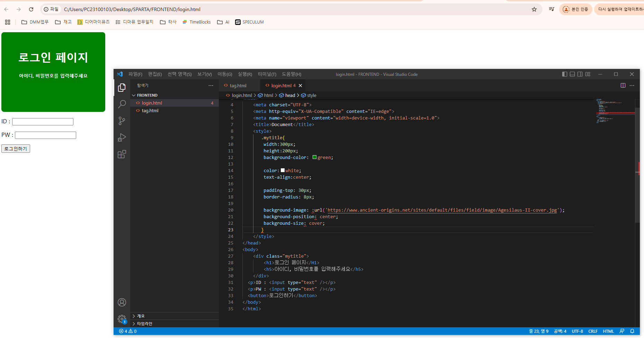Screen dimensions: 644x338
Task: Open the Source Control view
Action: (x=122, y=121)
